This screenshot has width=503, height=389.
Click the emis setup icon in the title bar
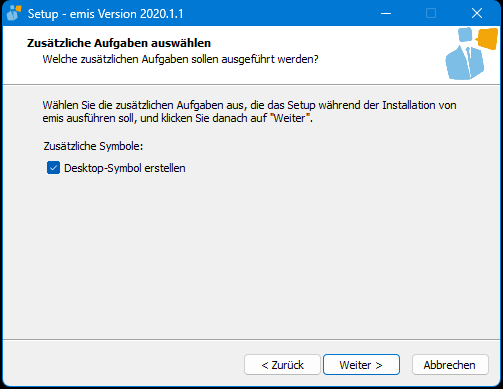(x=14, y=13)
